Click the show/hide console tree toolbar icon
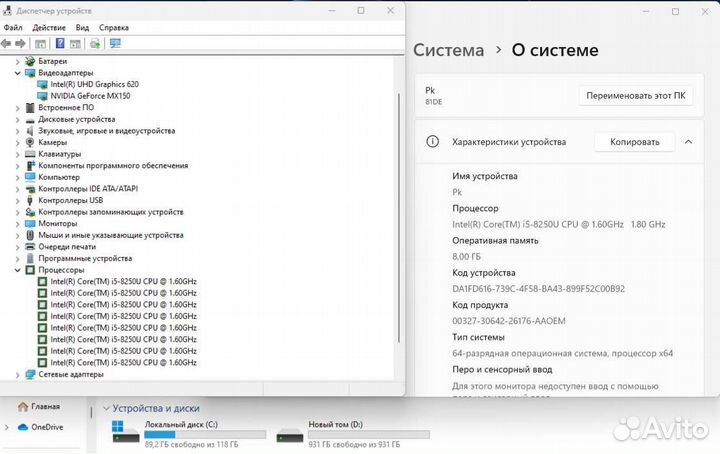Screen dimensions: 720x454 click(x=40, y=44)
